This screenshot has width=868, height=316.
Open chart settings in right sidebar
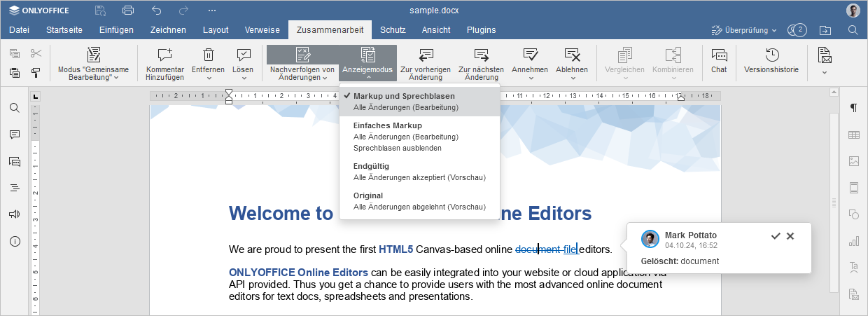click(x=853, y=241)
